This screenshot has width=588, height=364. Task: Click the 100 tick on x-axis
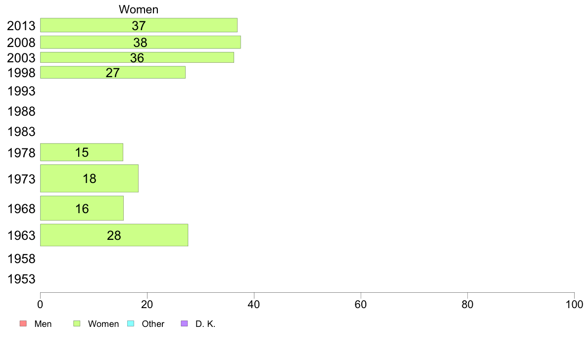(x=574, y=304)
